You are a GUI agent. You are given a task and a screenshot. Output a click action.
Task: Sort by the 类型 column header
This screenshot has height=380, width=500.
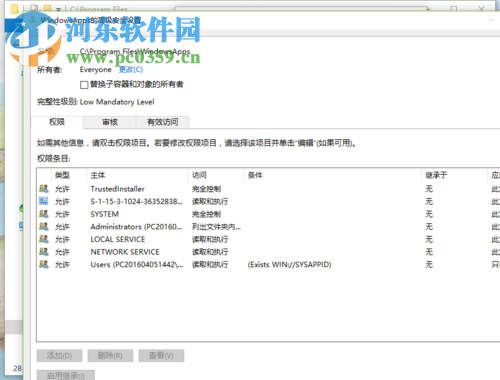click(62, 175)
